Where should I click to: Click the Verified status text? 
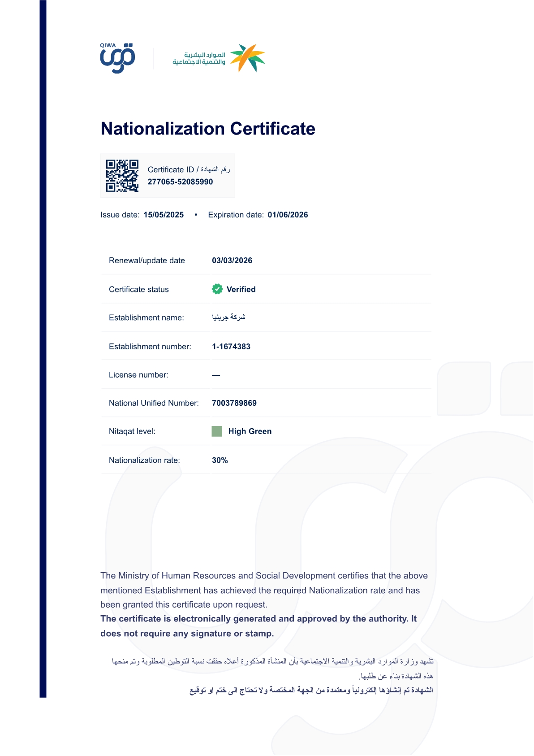pos(241,290)
